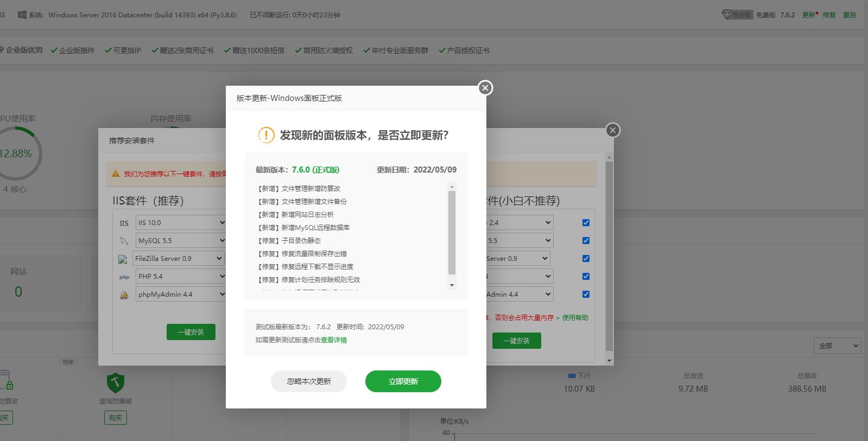Click the green 堡垒防爆破 shield icon

point(116,383)
